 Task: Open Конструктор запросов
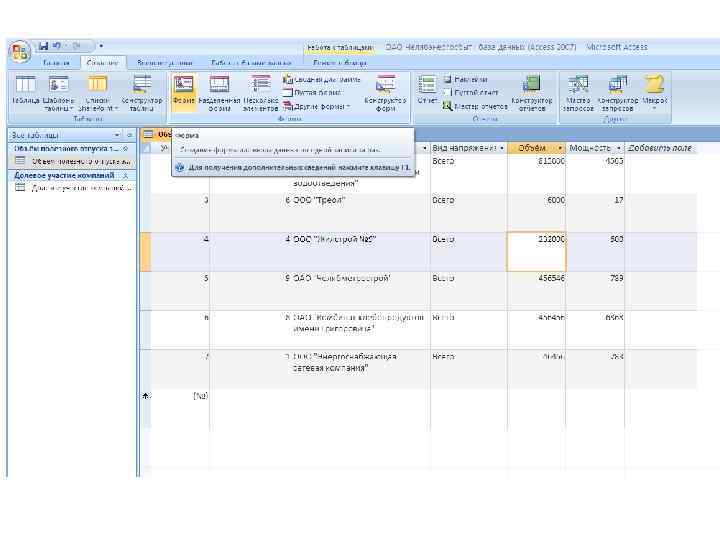(x=618, y=93)
